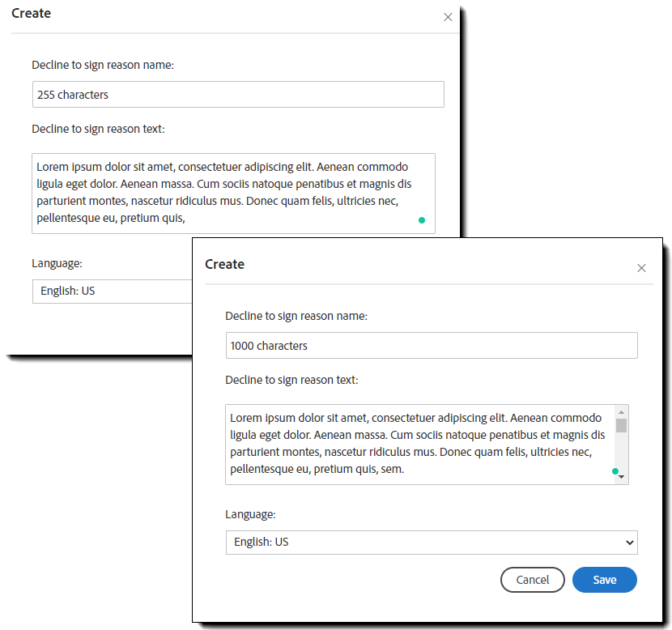
Task: Open the Language dropdown beside the Save button
Action: pos(431,542)
